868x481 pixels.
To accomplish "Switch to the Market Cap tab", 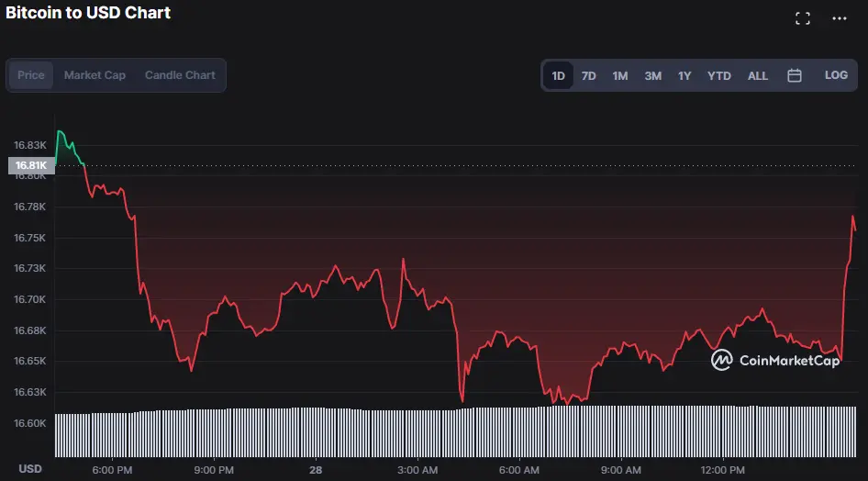I will [95, 75].
